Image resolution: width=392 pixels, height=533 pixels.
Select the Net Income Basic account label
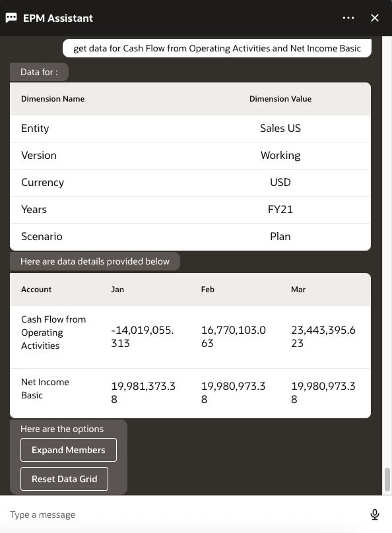[x=46, y=389]
